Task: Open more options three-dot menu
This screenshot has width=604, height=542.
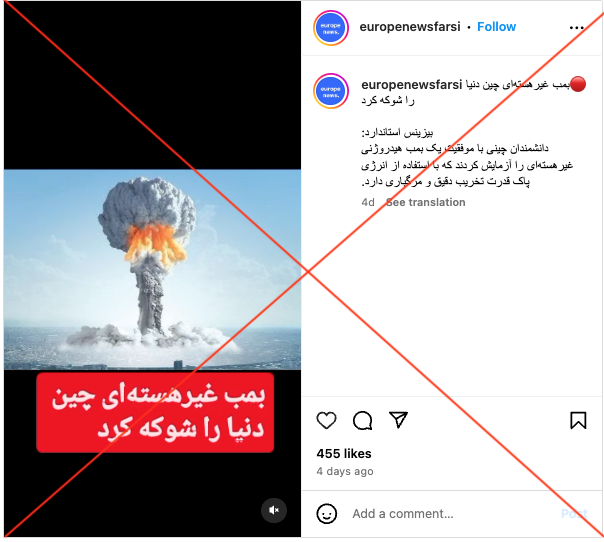Action: (x=577, y=27)
